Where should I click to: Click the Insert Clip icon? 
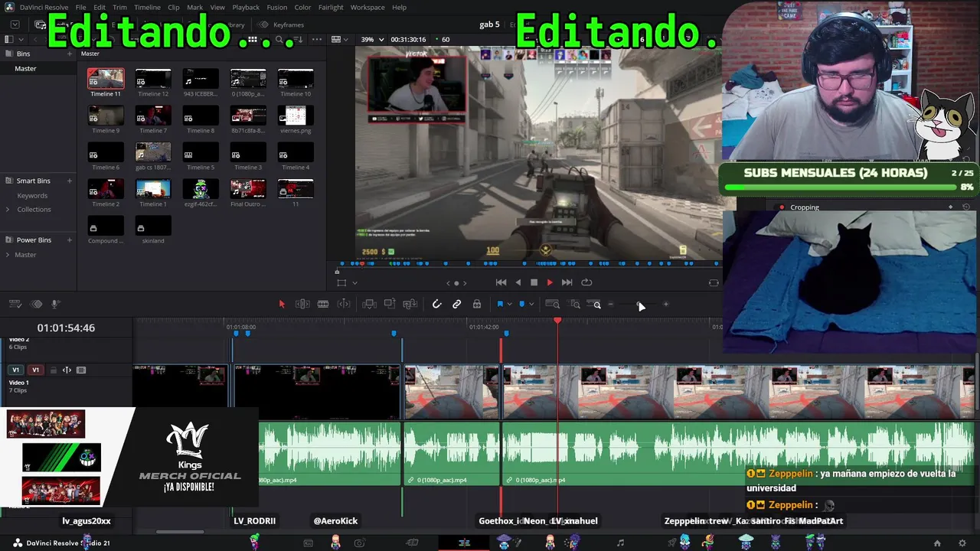(x=370, y=304)
